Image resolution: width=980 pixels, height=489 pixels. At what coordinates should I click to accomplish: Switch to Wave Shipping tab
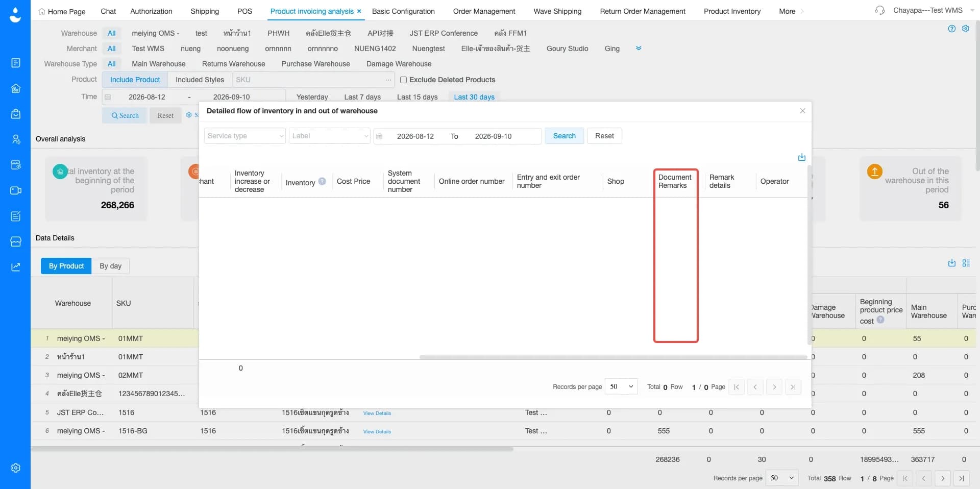[x=557, y=11]
